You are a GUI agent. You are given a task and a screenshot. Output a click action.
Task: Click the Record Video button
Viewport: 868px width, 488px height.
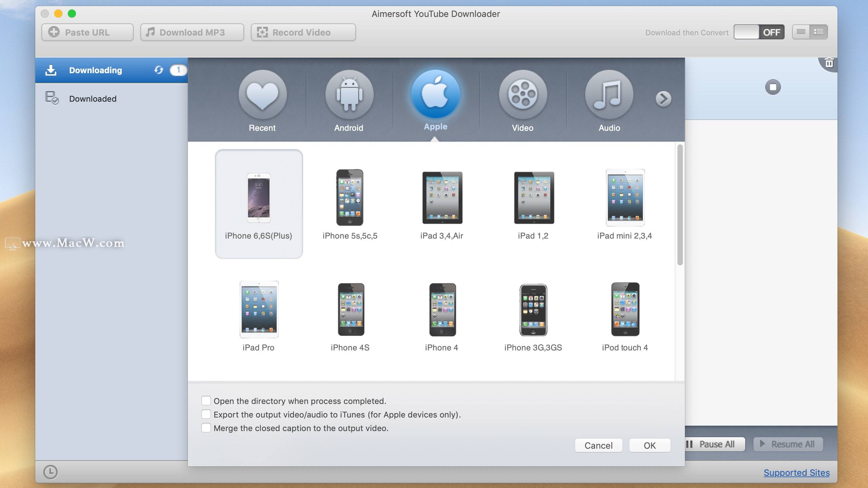point(303,32)
